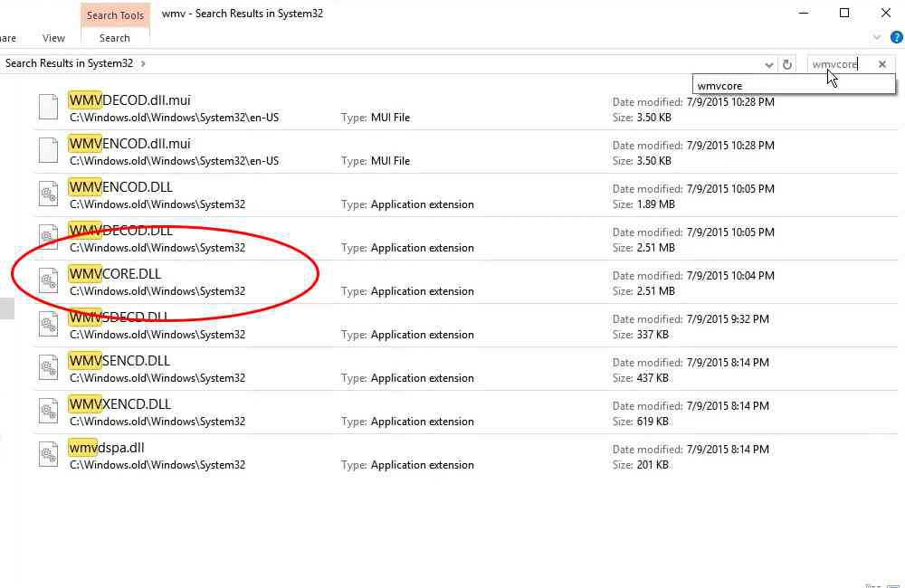Viewport: 905px width, 588px height.
Task: Open the View ribbon tab
Action: (53, 38)
